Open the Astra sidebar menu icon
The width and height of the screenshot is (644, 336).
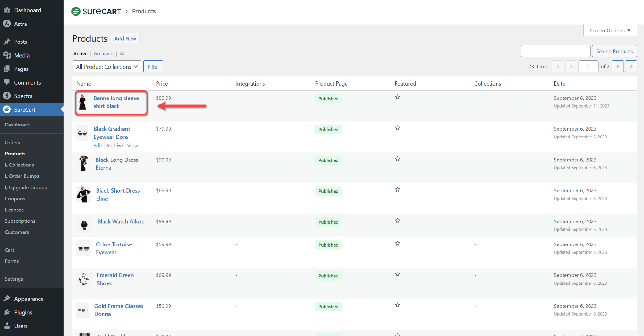pos(7,24)
